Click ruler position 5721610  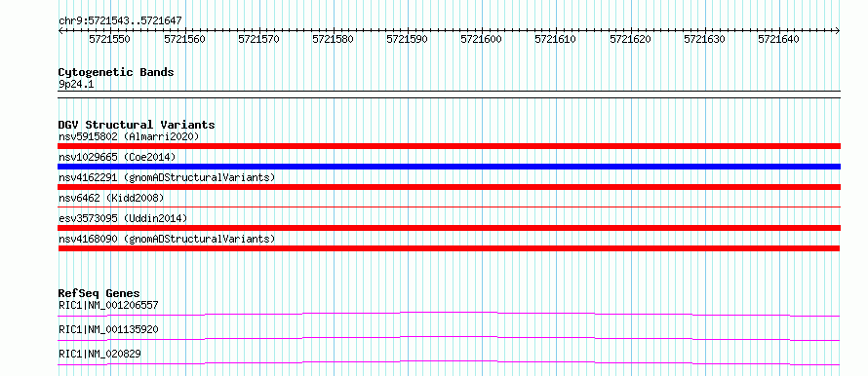click(555, 39)
